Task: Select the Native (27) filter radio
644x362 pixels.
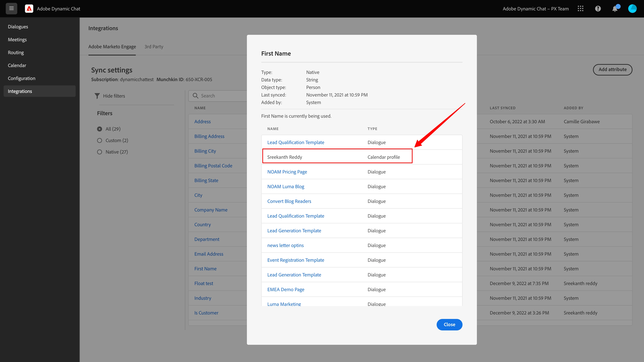Action: click(x=100, y=152)
